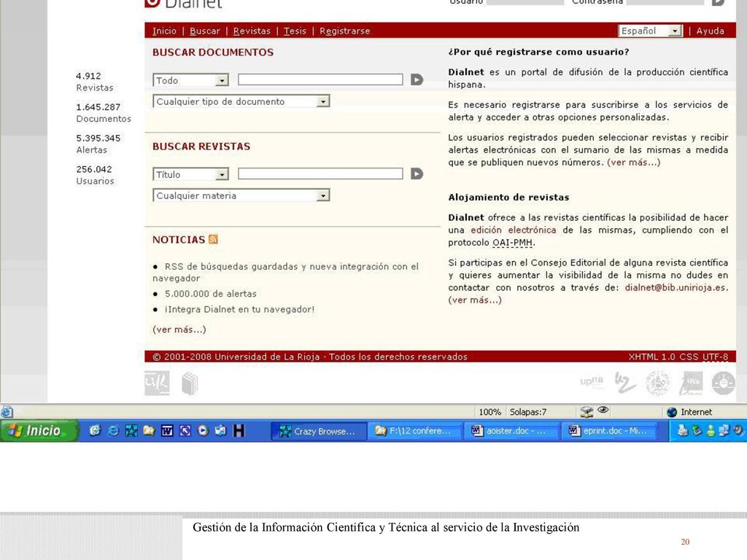
Task: Open ver más under Alojamiento de revistas
Action: point(475,300)
